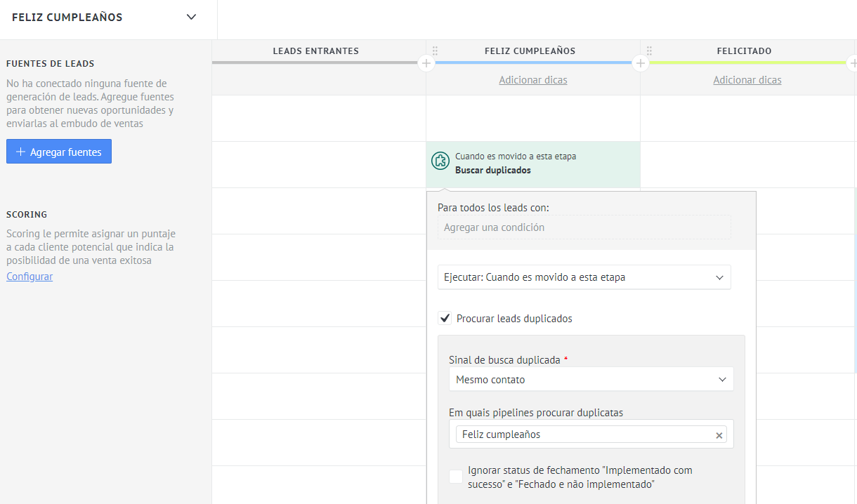Select the Leads Entrantes stage header

click(315, 51)
